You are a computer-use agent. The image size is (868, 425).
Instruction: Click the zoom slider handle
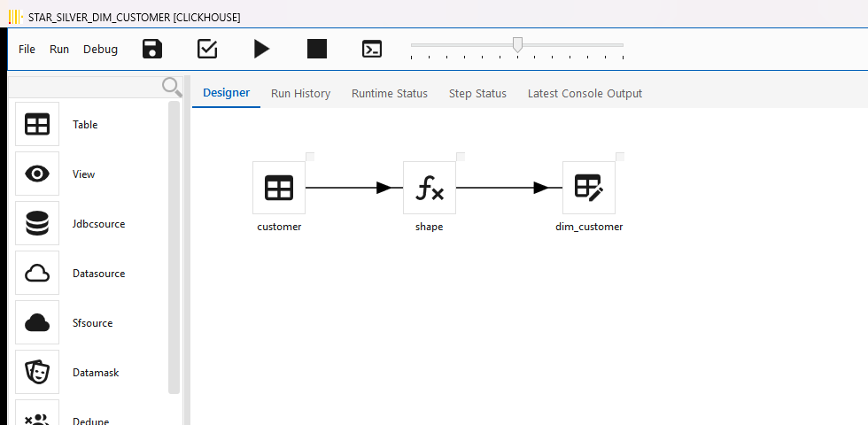(x=517, y=45)
